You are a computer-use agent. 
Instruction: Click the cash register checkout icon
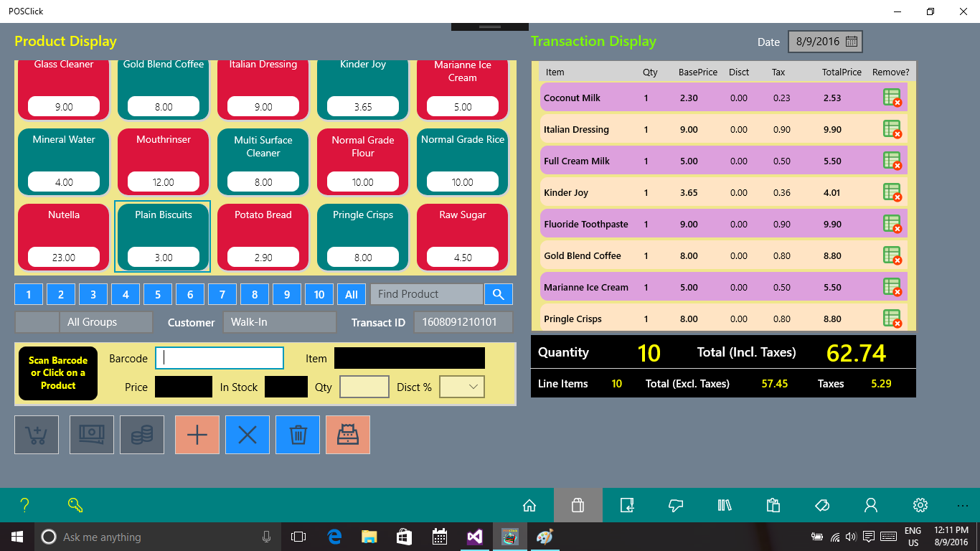(348, 435)
